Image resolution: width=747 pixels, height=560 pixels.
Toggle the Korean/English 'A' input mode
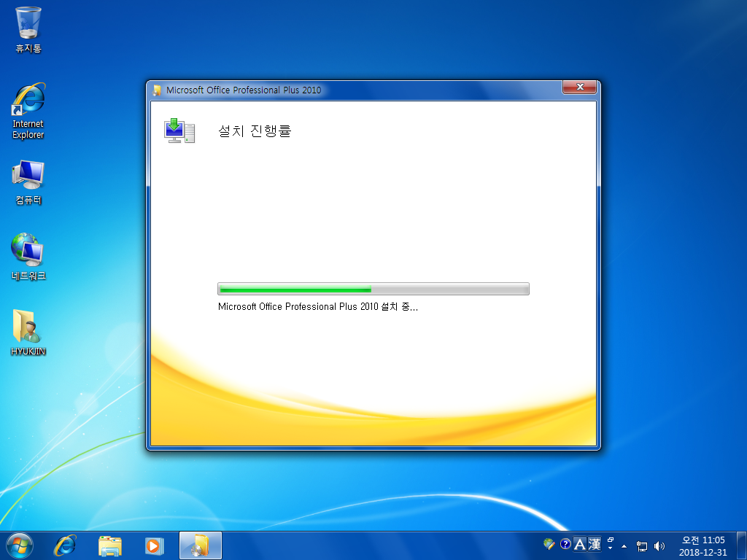coord(579,544)
